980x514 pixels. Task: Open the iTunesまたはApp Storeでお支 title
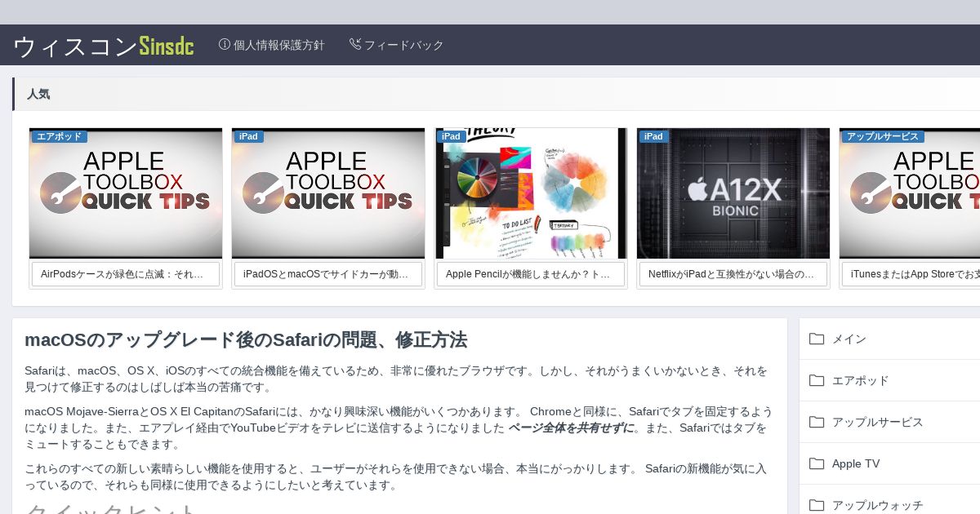point(911,274)
